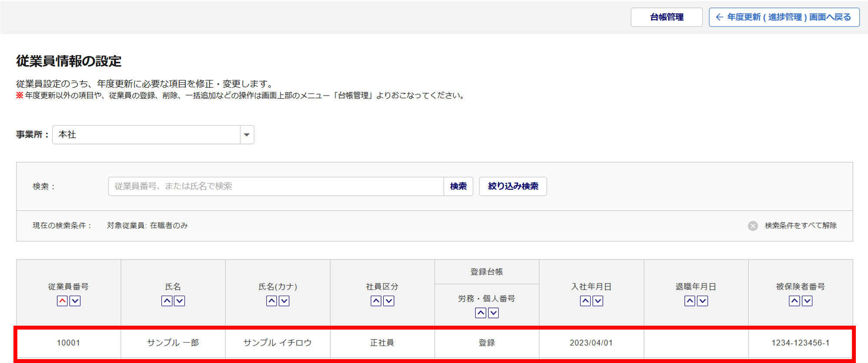Select employee number cell 10001
This screenshot has width=868, height=363.
pos(69,343)
